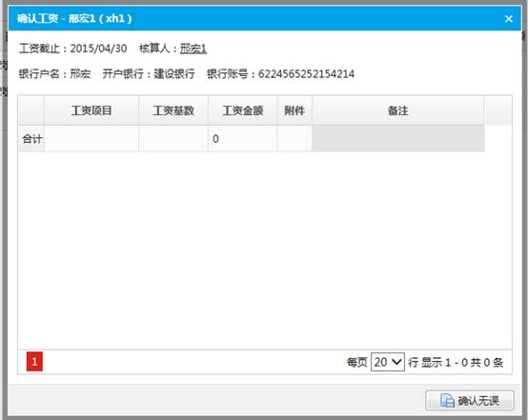This screenshot has height=420, width=528.
Task: Click the 确认无误 button
Action: tap(470, 400)
